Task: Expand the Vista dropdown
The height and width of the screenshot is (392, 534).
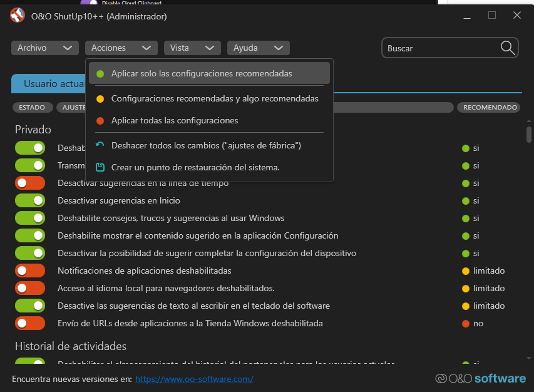Action: click(192, 48)
